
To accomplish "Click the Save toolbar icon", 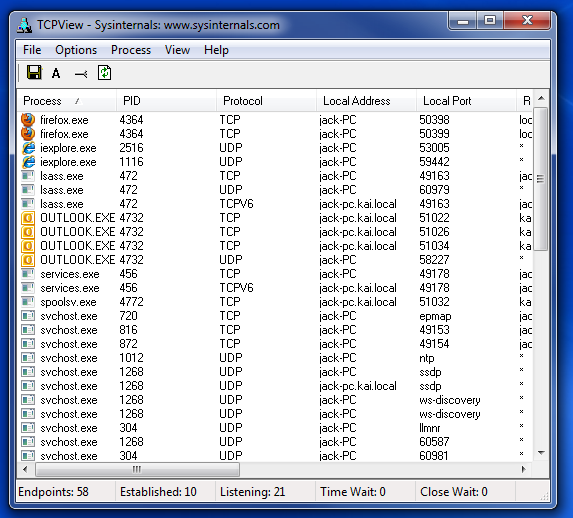I will tap(34, 73).
